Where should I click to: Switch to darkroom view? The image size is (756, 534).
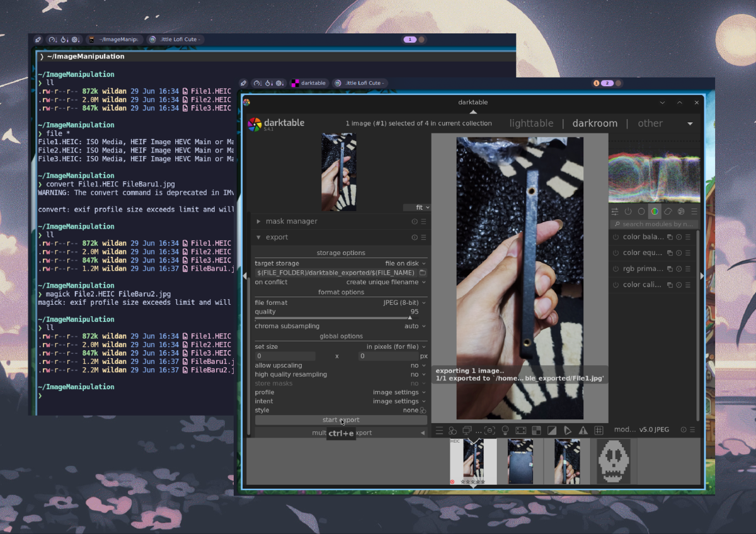[x=595, y=123]
